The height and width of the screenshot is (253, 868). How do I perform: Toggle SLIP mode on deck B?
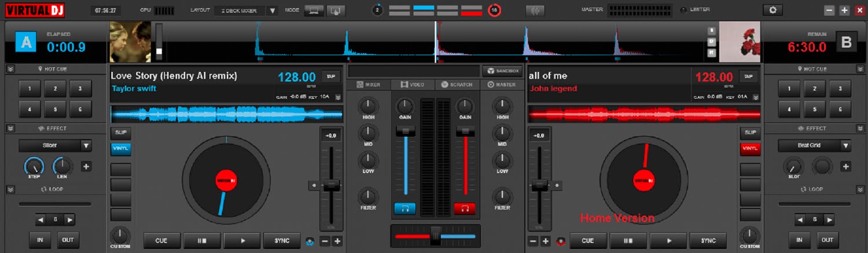pyautogui.click(x=751, y=133)
